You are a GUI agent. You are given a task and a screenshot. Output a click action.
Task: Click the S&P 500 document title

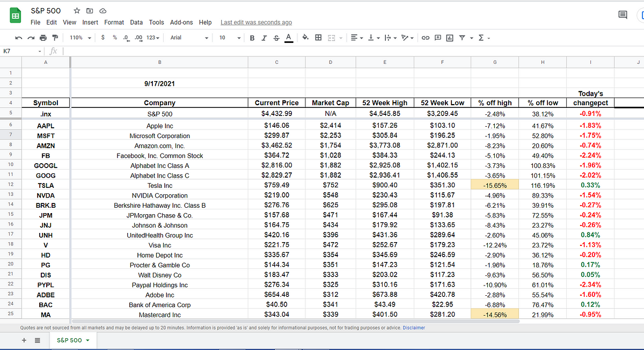pyautogui.click(x=46, y=11)
